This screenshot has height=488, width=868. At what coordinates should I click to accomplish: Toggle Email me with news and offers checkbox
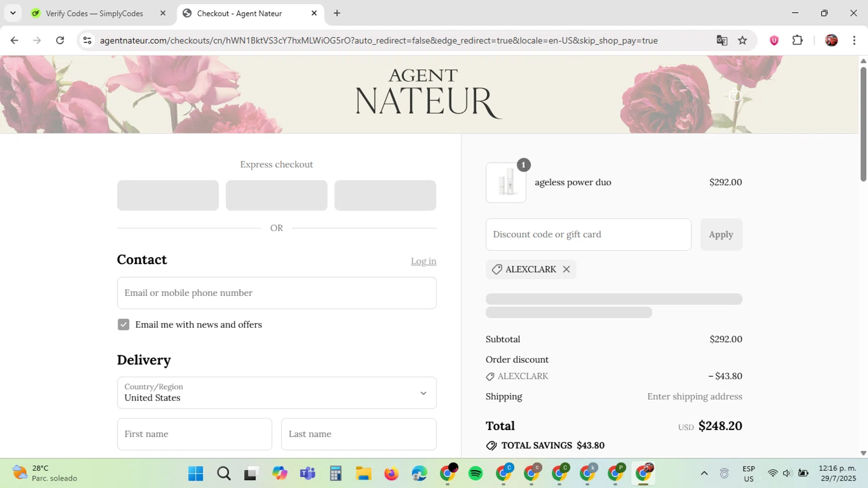click(123, 325)
